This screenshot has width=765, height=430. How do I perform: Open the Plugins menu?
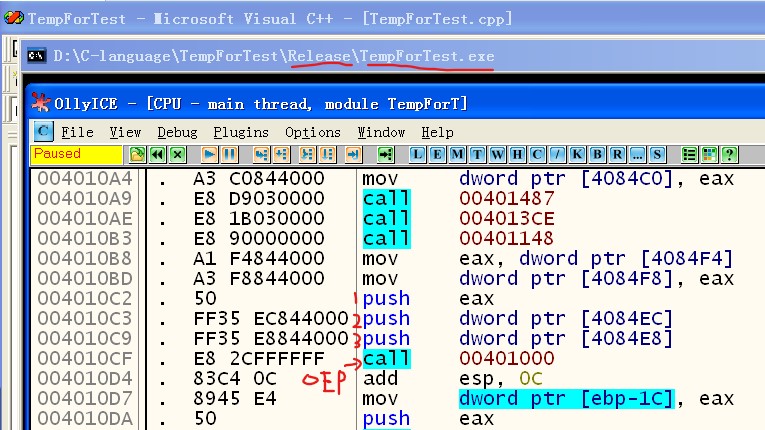pos(241,132)
